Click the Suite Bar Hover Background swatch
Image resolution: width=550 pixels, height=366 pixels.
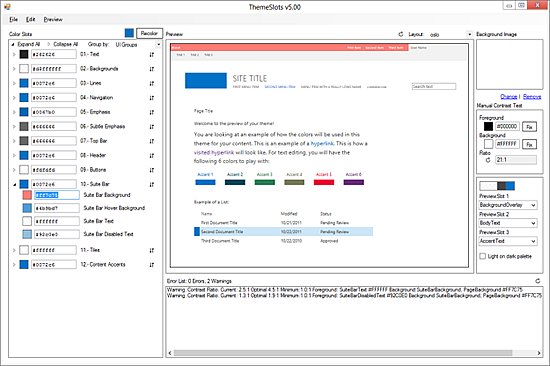27,208
